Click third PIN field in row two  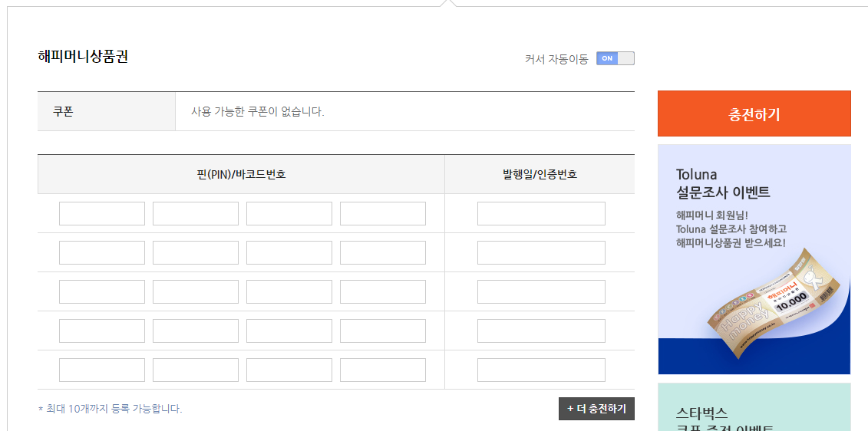pyautogui.click(x=289, y=253)
